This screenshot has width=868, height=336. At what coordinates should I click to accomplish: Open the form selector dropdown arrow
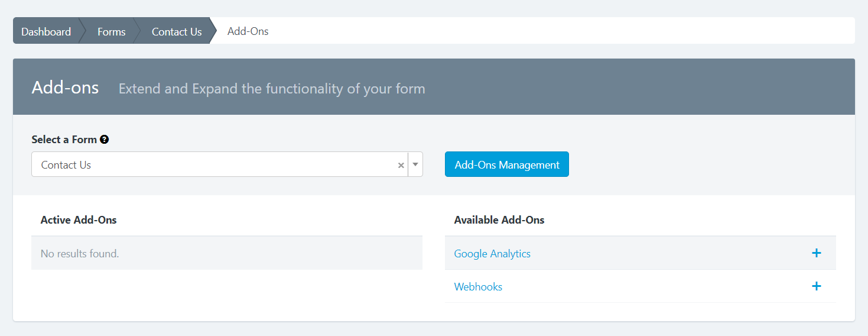415,164
